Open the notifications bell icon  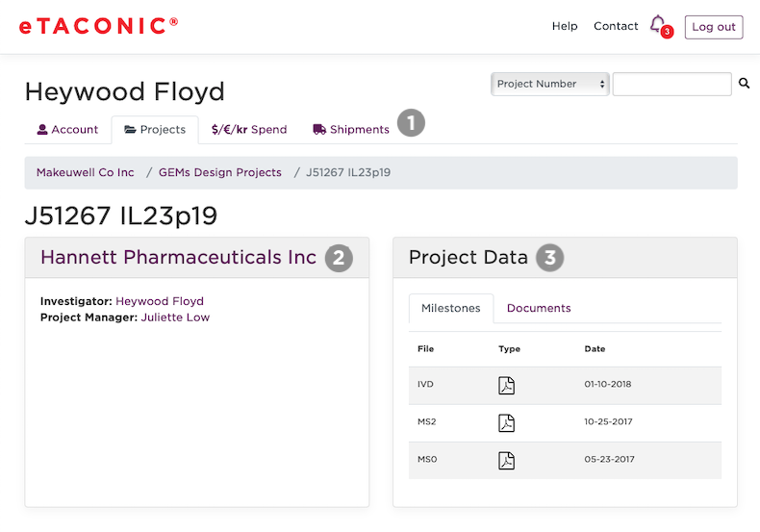[x=659, y=25]
